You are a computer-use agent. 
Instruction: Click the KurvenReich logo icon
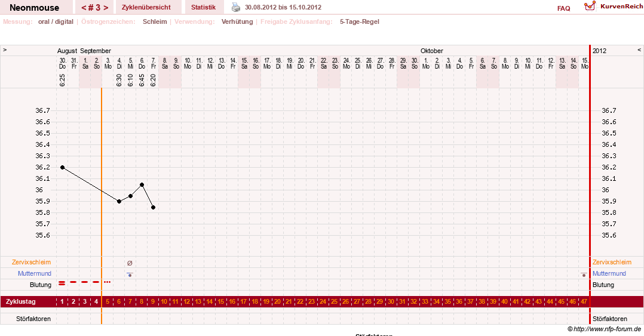tap(590, 6)
